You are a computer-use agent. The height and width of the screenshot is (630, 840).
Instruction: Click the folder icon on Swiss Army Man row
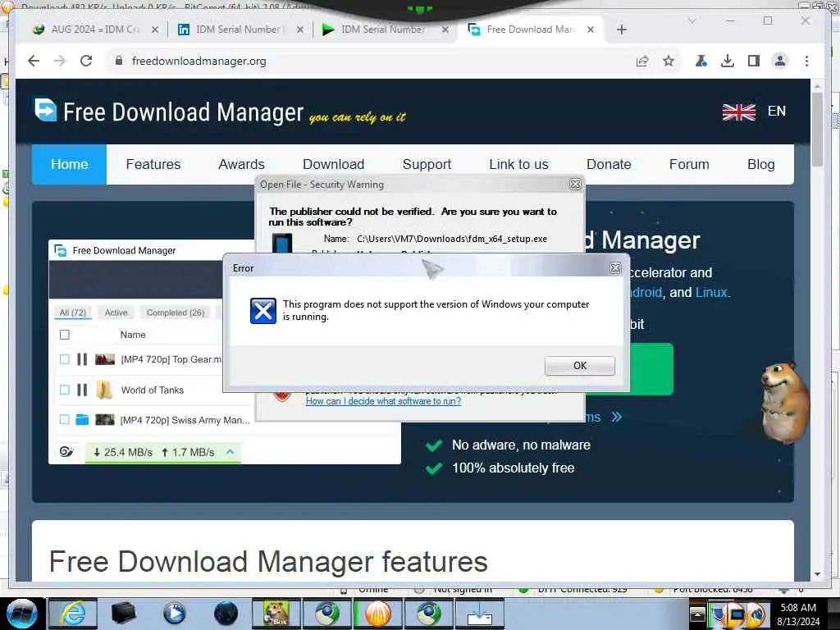(82, 419)
